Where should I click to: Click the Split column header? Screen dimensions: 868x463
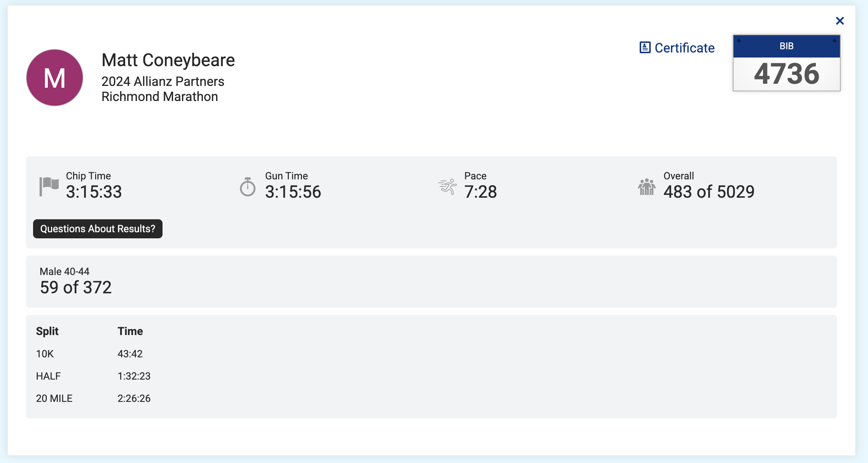click(47, 331)
